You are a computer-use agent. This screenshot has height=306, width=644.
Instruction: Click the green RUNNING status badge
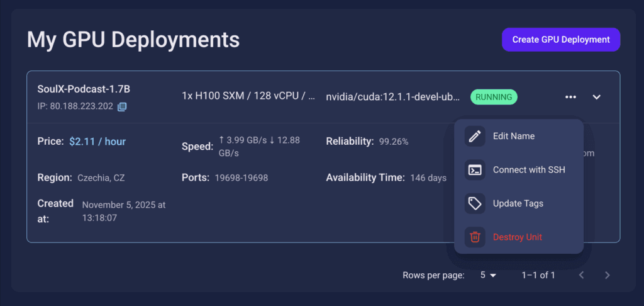pyautogui.click(x=494, y=97)
